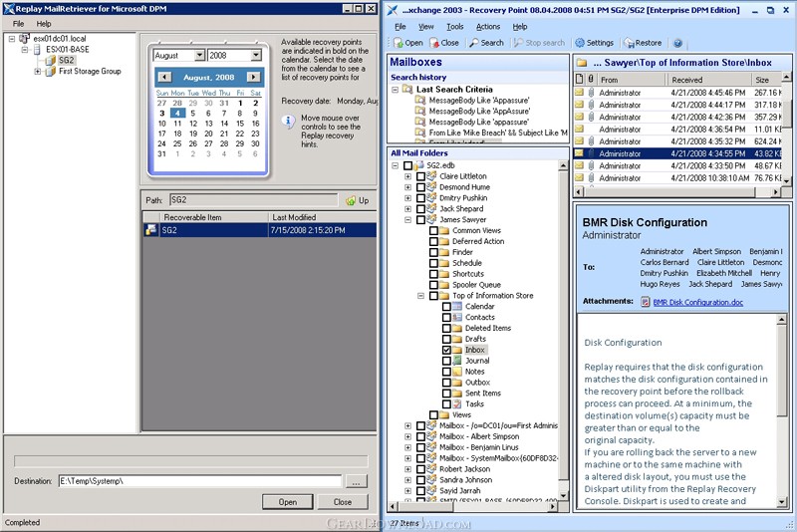Collapse the ESX01-BASE tree node
797x532 pixels.
24,49
